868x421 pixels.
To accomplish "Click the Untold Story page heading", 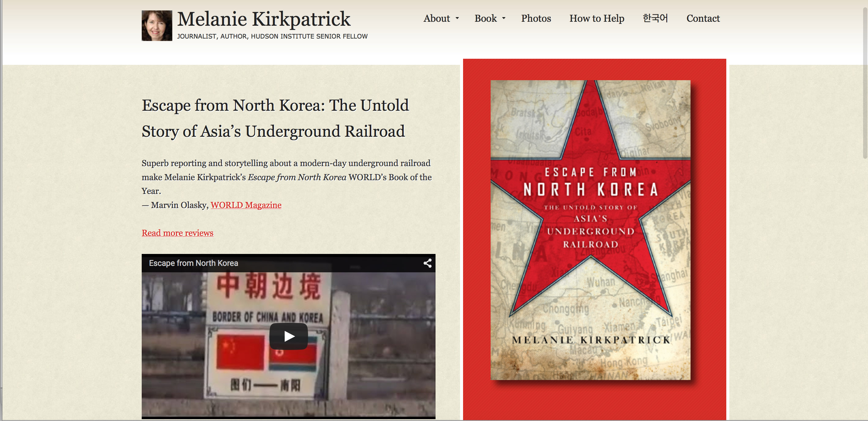I will [275, 118].
